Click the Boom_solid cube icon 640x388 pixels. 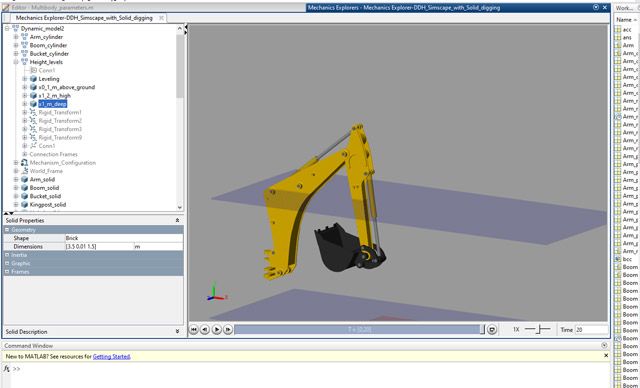(x=24, y=188)
